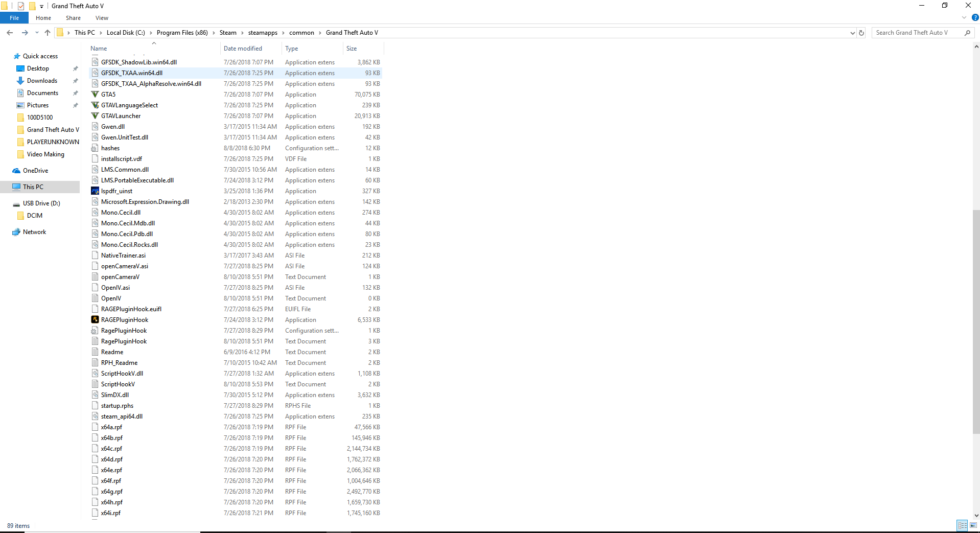
Task: Open the File menu
Action: click(x=14, y=18)
